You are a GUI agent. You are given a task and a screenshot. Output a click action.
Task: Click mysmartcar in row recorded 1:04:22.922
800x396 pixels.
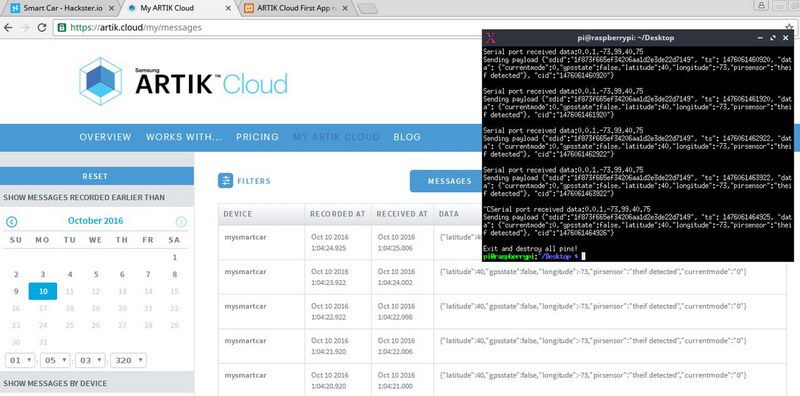click(x=245, y=306)
